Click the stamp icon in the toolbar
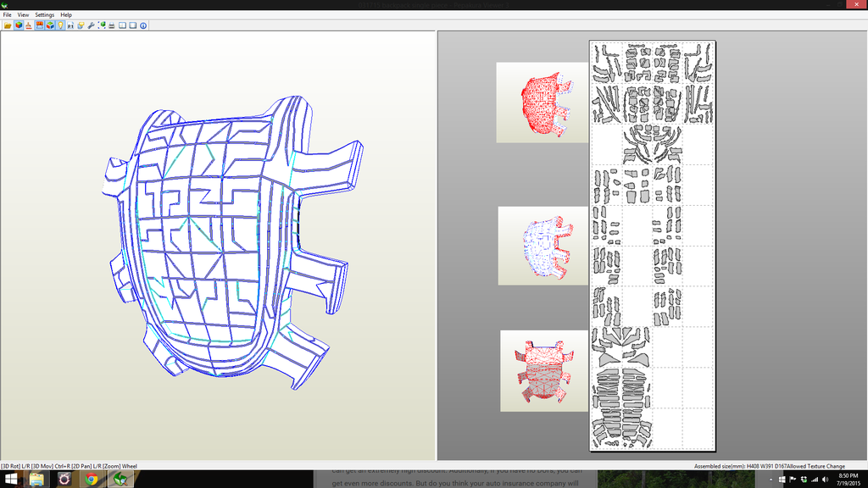This screenshot has width=868, height=488. pos(29,25)
